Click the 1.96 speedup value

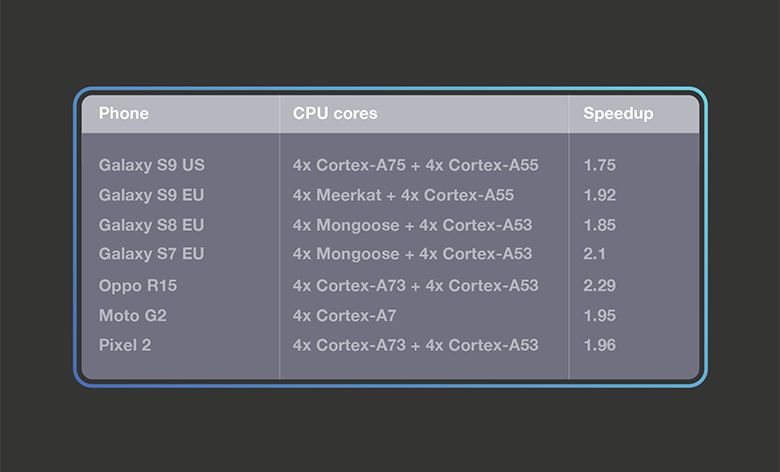click(600, 345)
